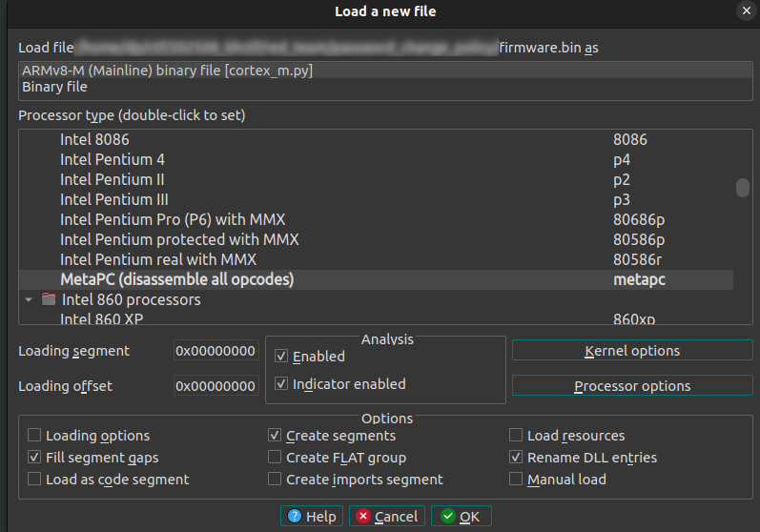Open Processor options
The image size is (760, 532).
click(631, 386)
